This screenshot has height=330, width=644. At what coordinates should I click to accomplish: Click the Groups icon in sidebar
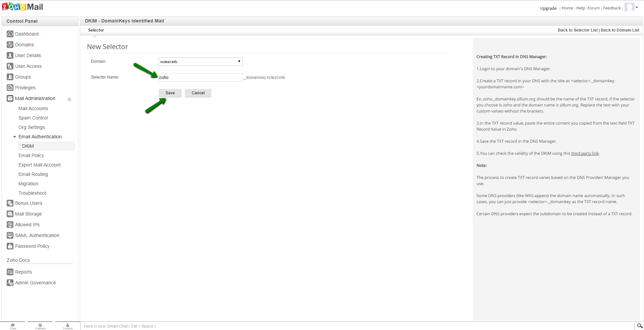(10, 77)
